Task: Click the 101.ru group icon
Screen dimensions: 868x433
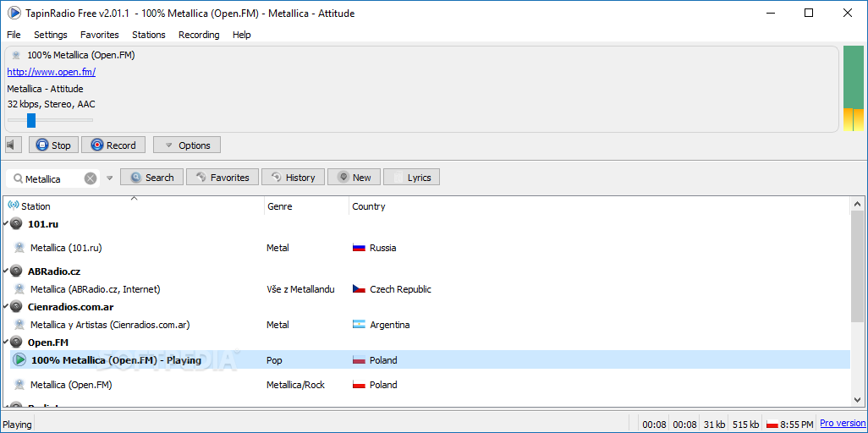Action: (17, 224)
